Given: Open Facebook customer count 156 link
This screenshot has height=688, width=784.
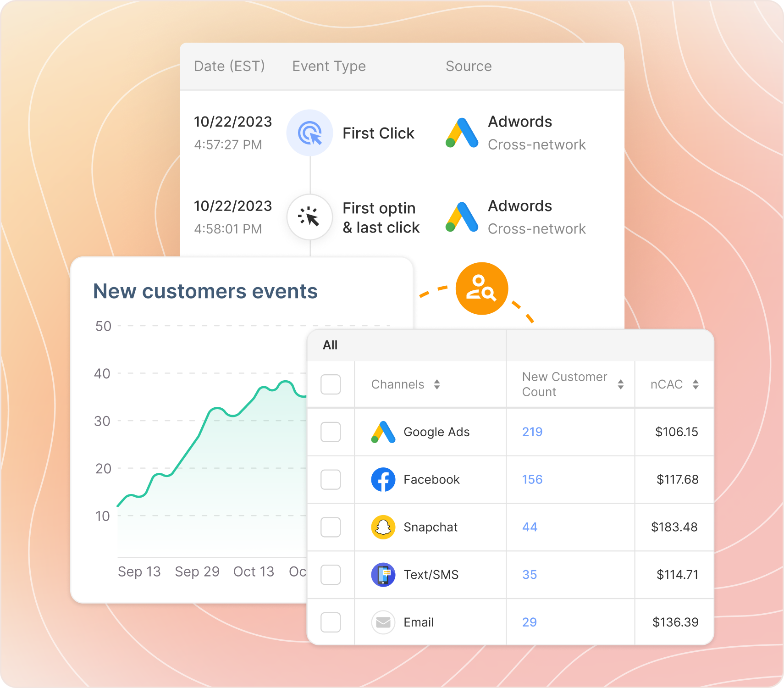Looking at the screenshot, I should pyautogui.click(x=532, y=480).
